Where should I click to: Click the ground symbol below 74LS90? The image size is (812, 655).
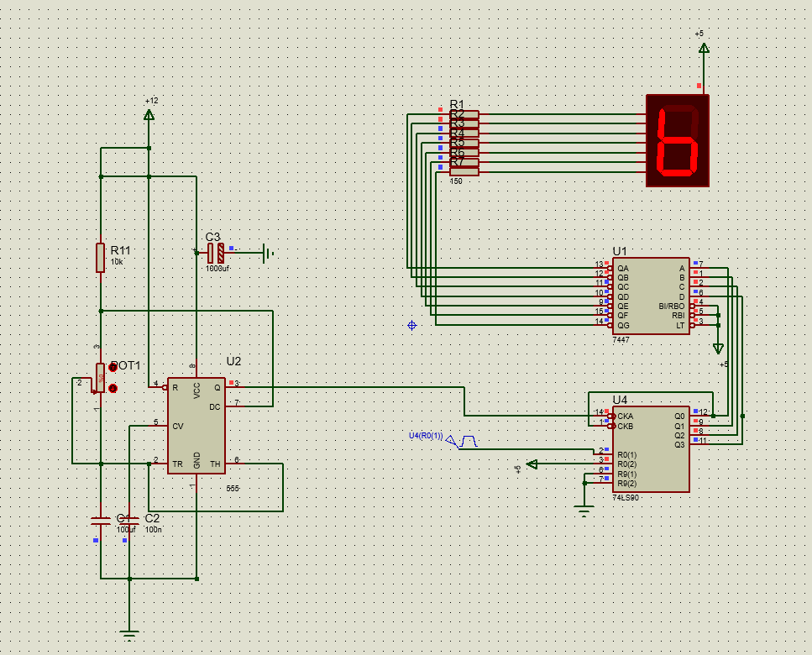[x=584, y=512]
